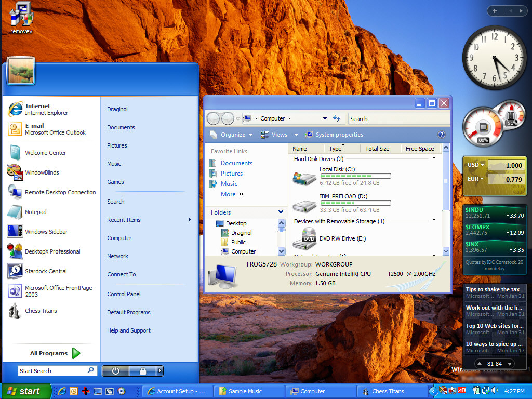Open WindowBlinds in the Start menu

click(42, 172)
